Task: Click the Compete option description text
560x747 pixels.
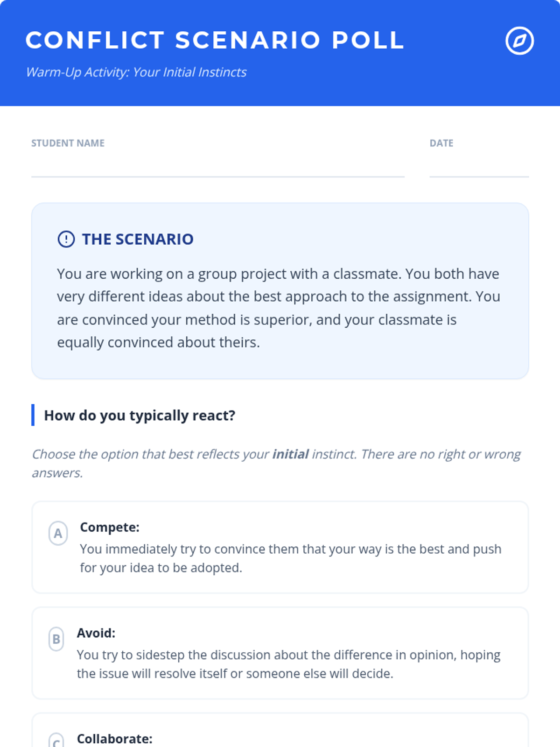Action: (x=291, y=558)
